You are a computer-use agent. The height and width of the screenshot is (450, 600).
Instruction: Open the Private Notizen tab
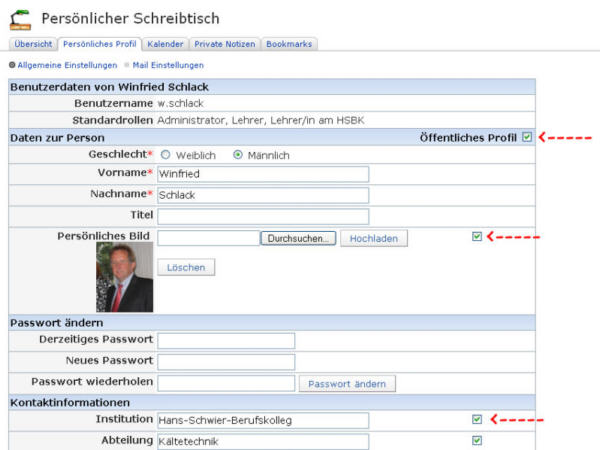(x=225, y=44)
